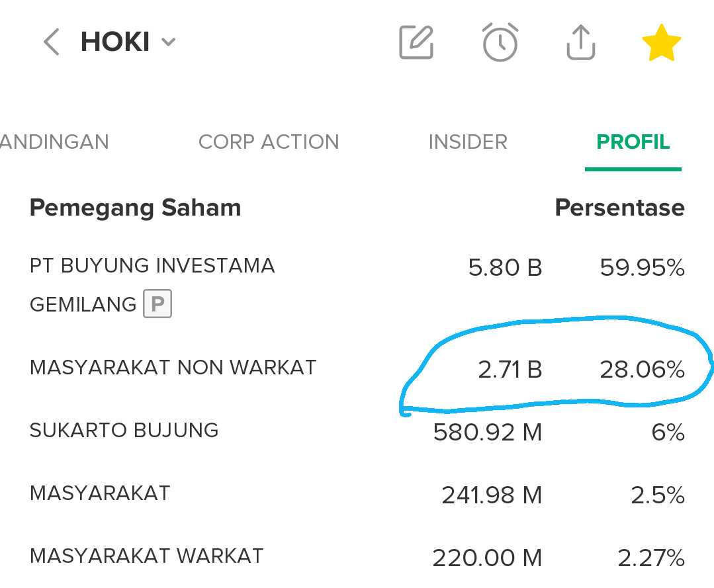Tap the P badge beside Gemilang
Screen dimensions: 714x588
point(157,305)
